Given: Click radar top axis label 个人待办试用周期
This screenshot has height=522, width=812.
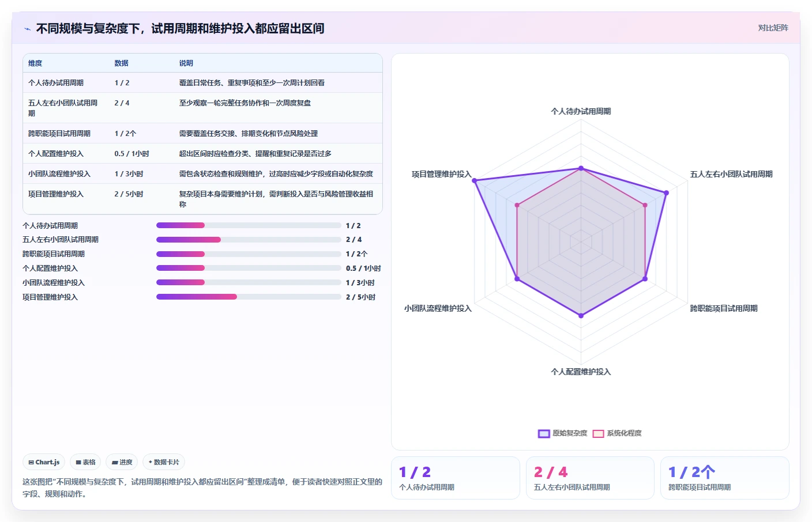Looking at the screenshot, I should click(x=581, y=112).
